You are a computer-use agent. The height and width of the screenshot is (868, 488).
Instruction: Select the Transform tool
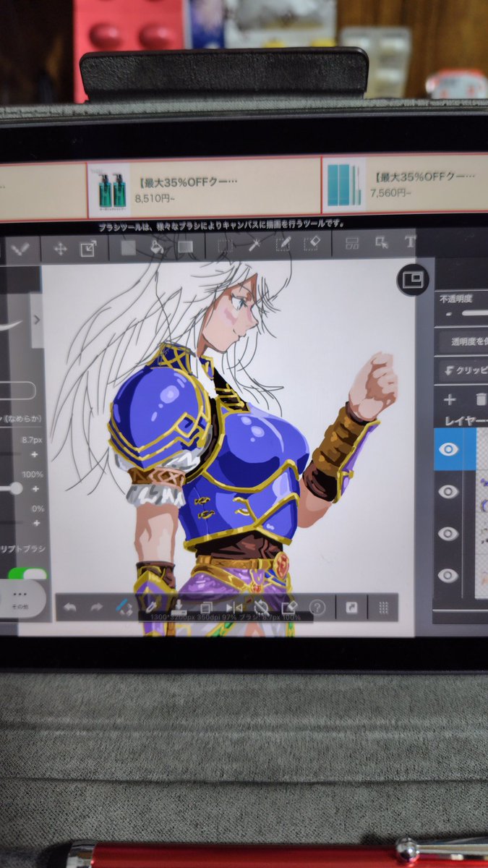87,249
